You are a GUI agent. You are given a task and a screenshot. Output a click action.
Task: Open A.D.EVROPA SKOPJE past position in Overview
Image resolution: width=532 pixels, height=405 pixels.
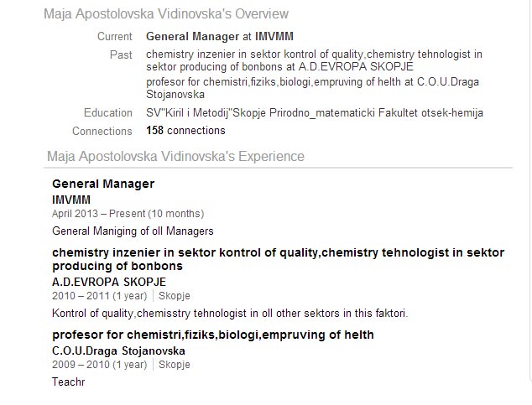[x=314, y=60]
